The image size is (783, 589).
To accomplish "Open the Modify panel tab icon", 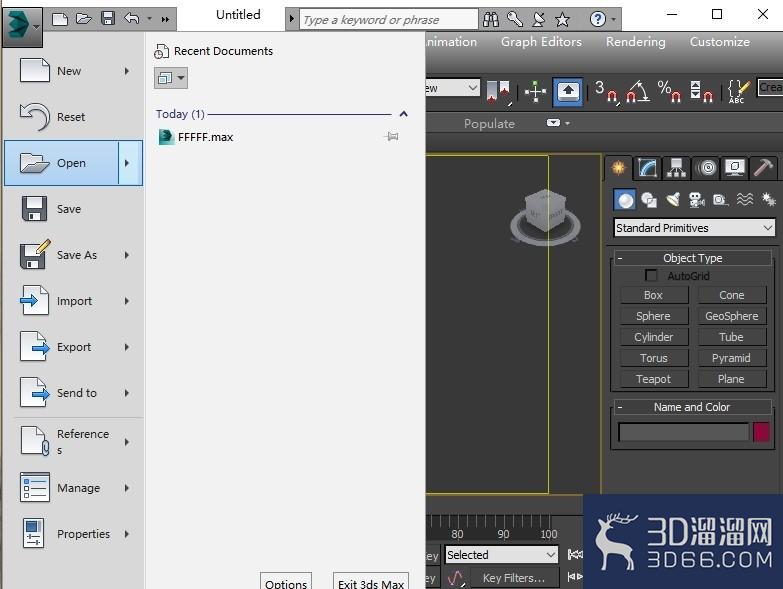I will click(647, 168).
